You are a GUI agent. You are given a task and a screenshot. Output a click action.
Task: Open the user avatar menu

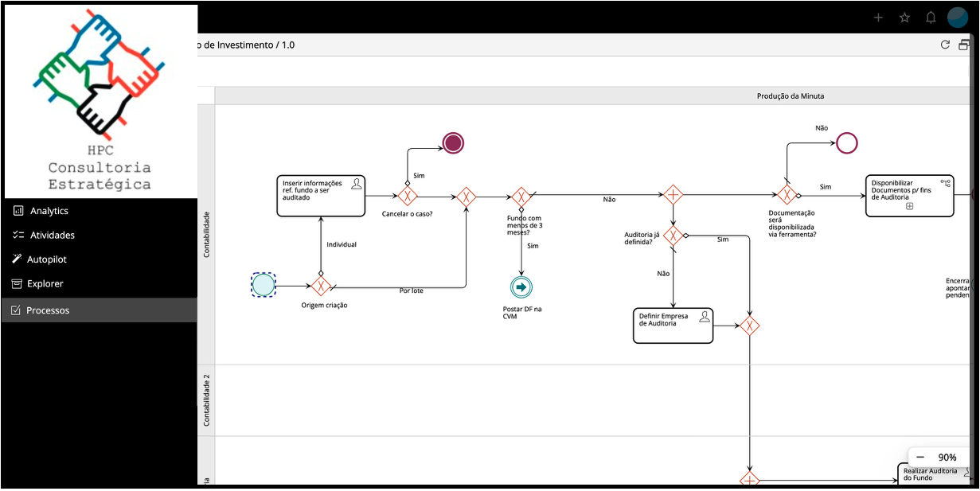pos(959,17)
